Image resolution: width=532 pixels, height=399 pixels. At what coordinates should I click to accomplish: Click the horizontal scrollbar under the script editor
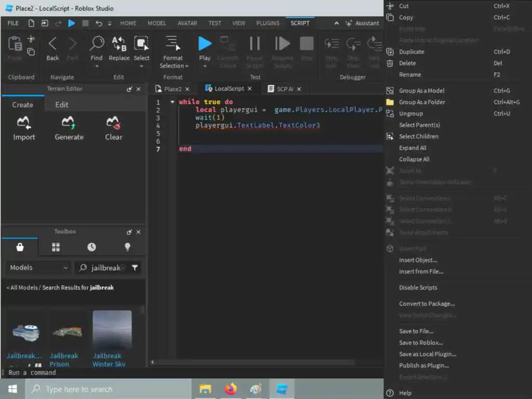[255, 362]
